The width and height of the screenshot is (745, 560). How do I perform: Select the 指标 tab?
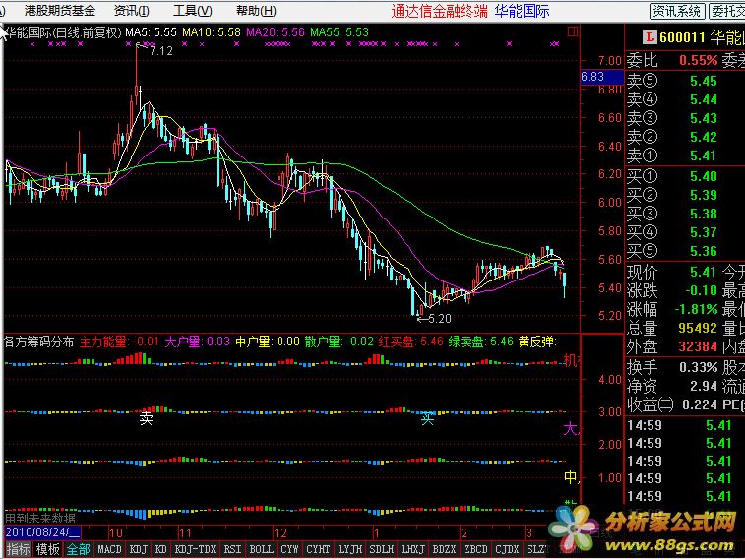[x=18, y=549]
